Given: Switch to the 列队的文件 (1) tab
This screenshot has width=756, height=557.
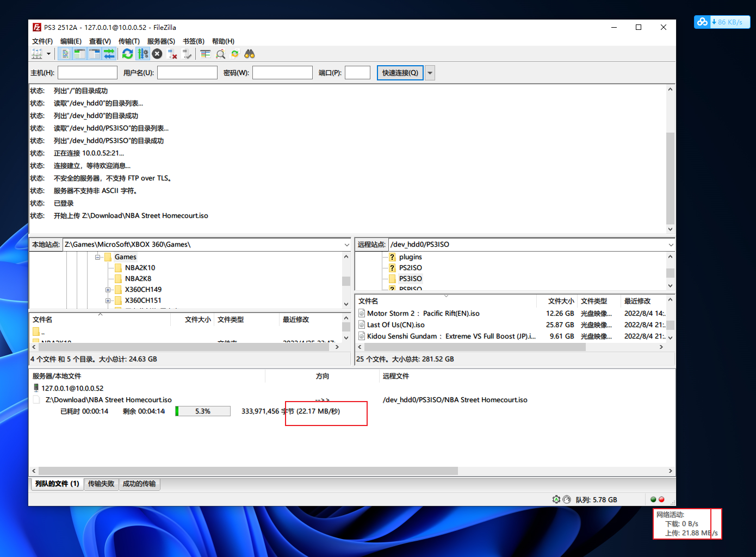Looking at the screenshot, I should [x=57, y=484].
